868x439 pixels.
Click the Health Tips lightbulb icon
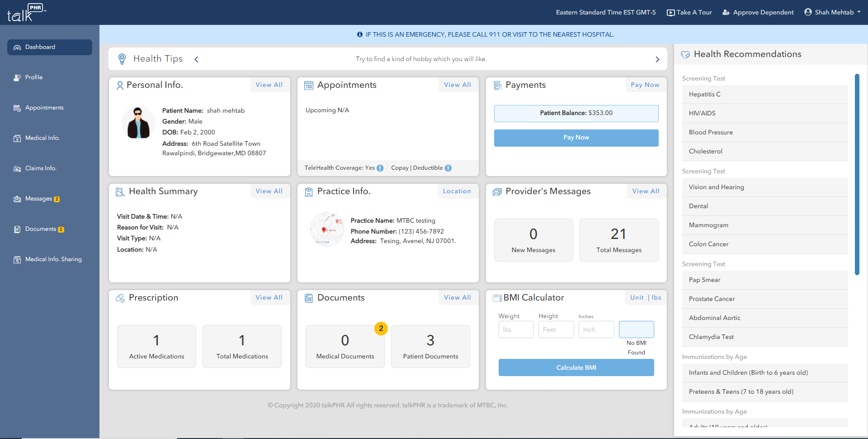[x=122, y=59]
